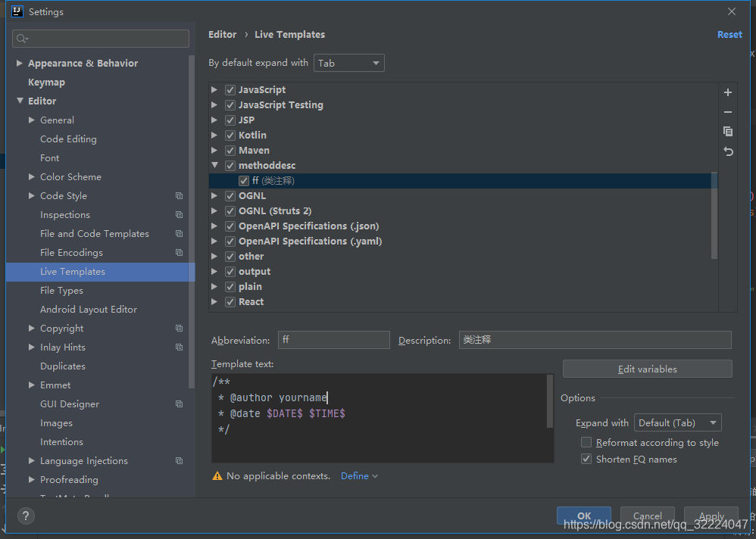Focus the settings search field
Screen dimensions: 756x539
[101, 39]
